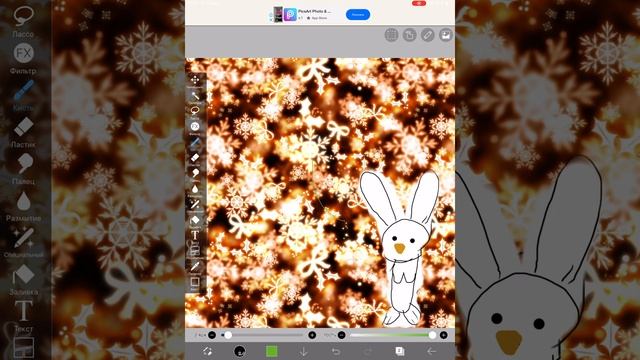Select the Bucket fill tool

pyautogui.click(x=195, y=220)
